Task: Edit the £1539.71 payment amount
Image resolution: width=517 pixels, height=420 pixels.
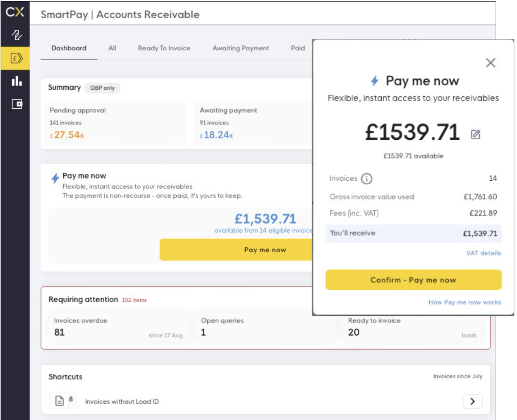Action: pos(476,134)
